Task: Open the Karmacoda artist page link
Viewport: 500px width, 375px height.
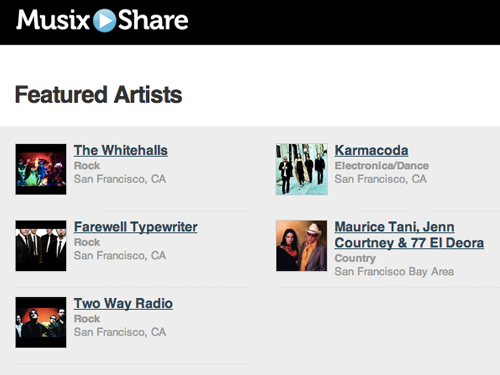Action: 371,150
